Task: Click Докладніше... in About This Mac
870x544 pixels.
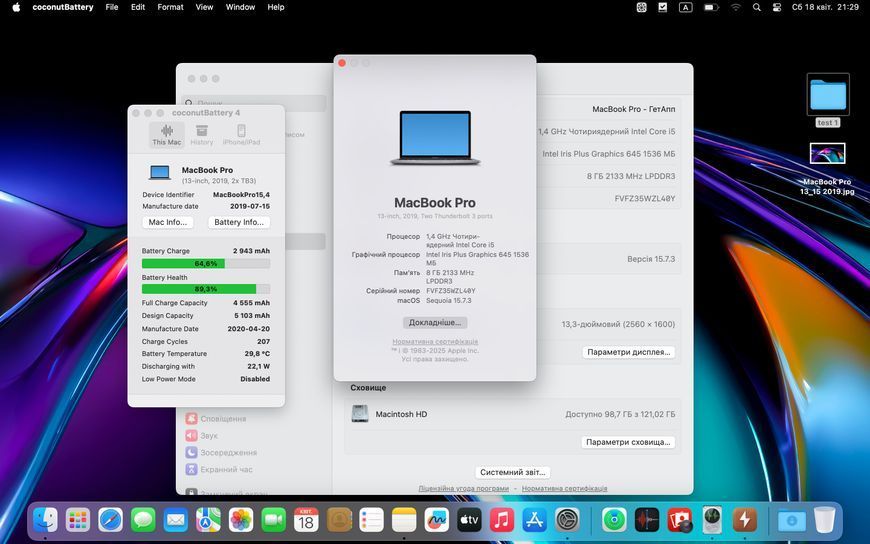Action: click(x=435, y=323)
